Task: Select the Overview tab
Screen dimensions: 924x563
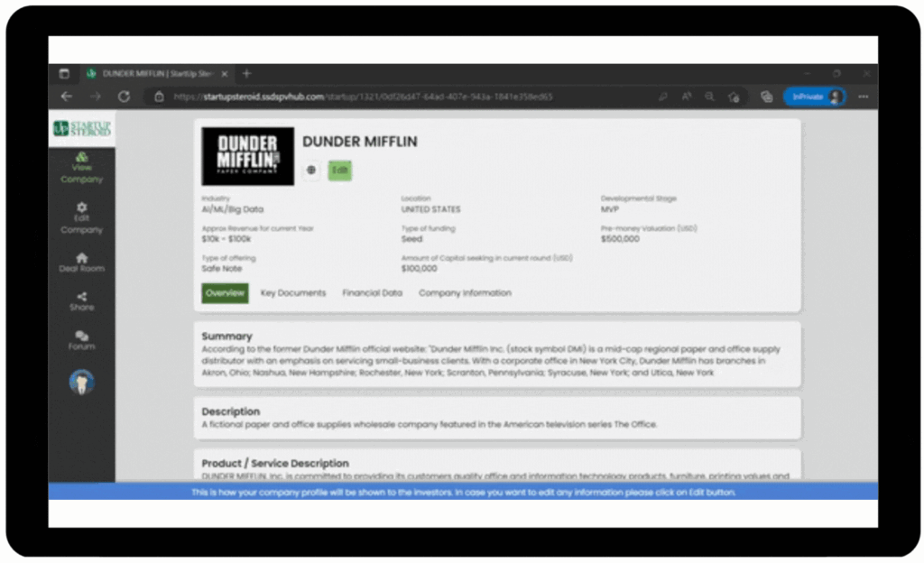Action: coord(225,292)
